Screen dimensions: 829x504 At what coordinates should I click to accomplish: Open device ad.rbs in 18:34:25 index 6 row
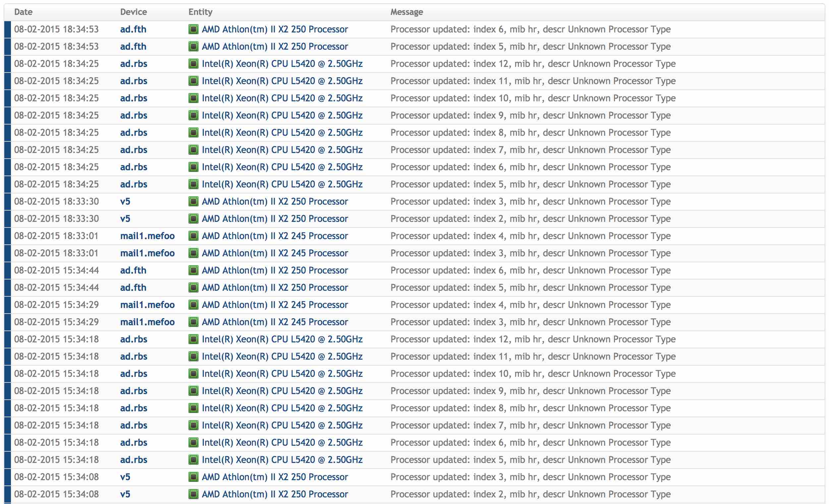134,167
